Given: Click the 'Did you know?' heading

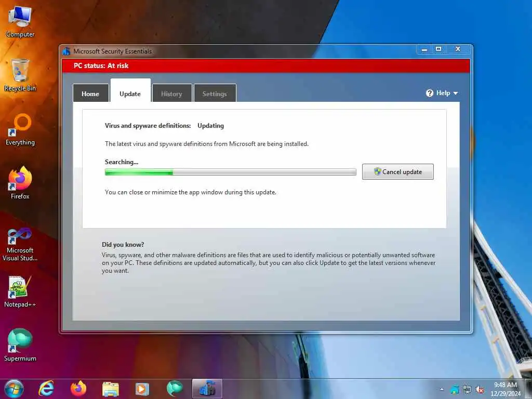Looking at the screenshot, I should click(x=123, y=244).
